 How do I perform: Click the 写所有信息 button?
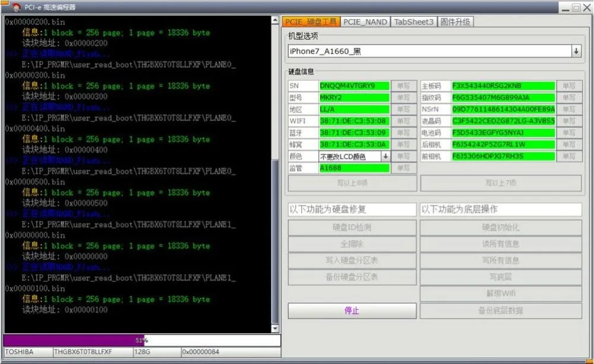pyautogui.click(x=501, y=260)
